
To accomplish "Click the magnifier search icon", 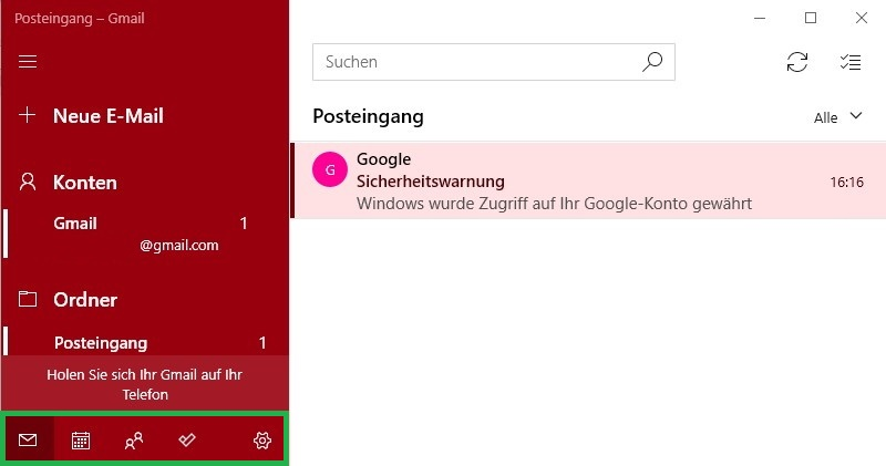I will point(652,62).
